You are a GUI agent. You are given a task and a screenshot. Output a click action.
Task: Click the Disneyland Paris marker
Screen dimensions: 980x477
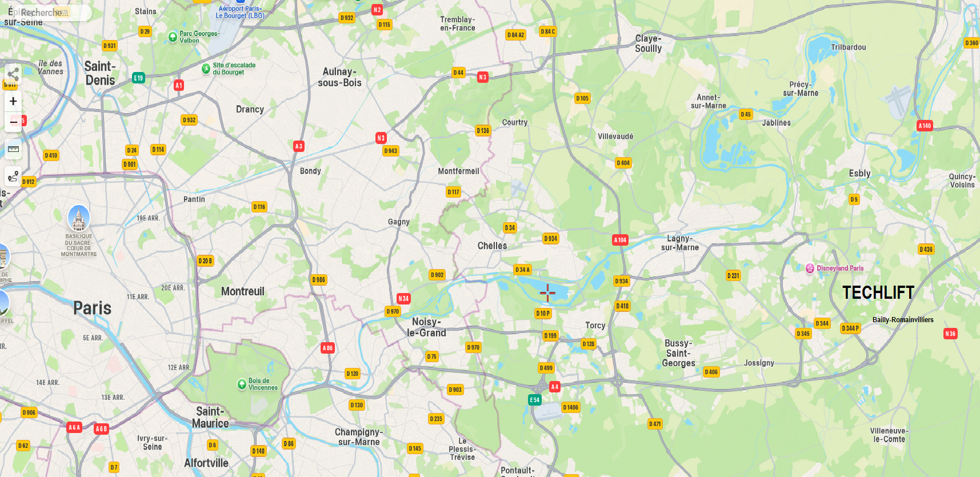(x=810, y=268)
